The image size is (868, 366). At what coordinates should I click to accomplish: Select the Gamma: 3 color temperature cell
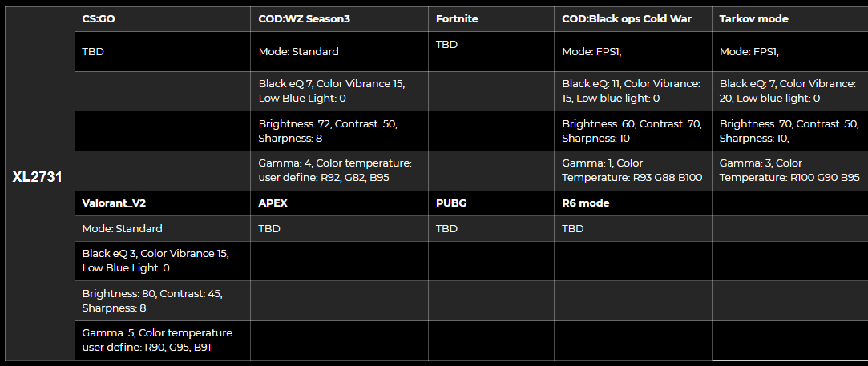tap(789, 171)
